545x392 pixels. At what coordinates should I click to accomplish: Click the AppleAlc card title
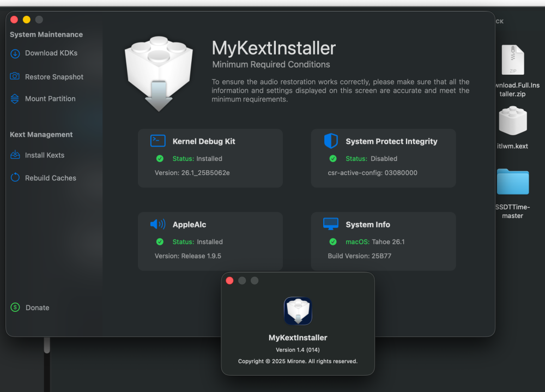click(x=190, y=225)
